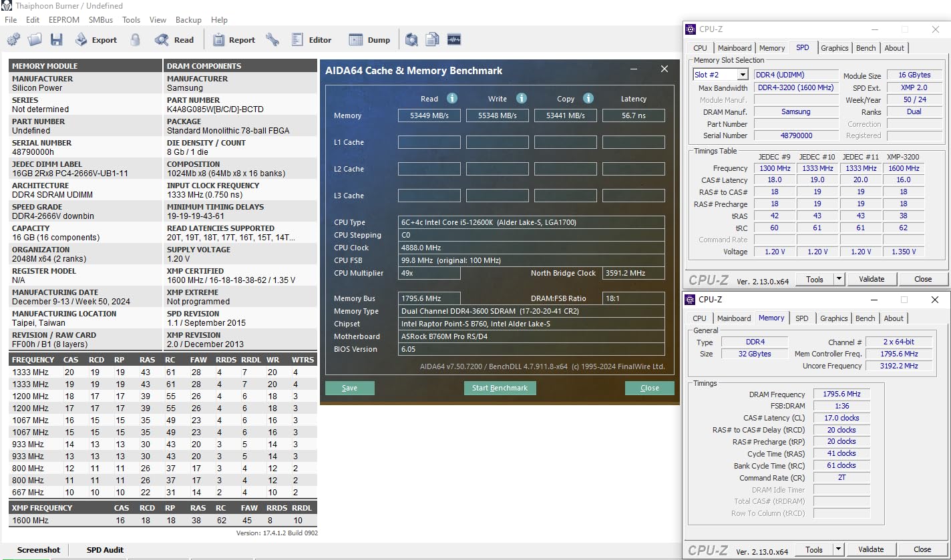Switch to the SPD Audit tab
The height and width of the screenshot is (560, 951).
pyautogui.click(x=105, y=550)
